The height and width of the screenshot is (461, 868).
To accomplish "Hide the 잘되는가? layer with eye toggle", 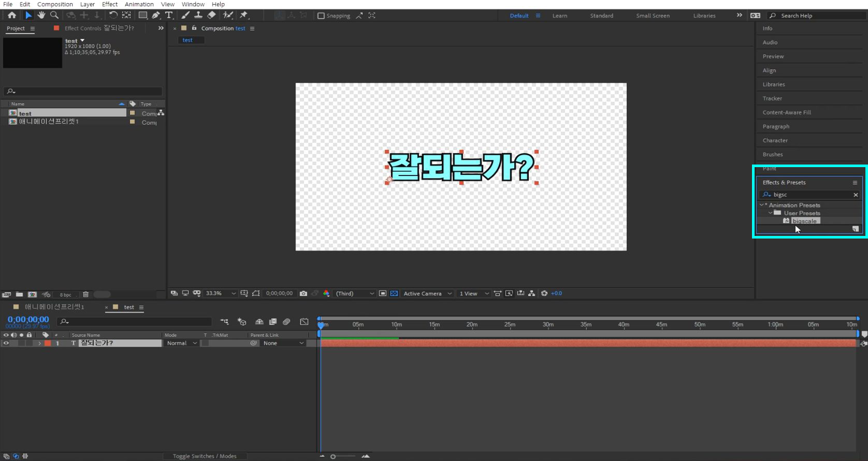I will 6,343.
